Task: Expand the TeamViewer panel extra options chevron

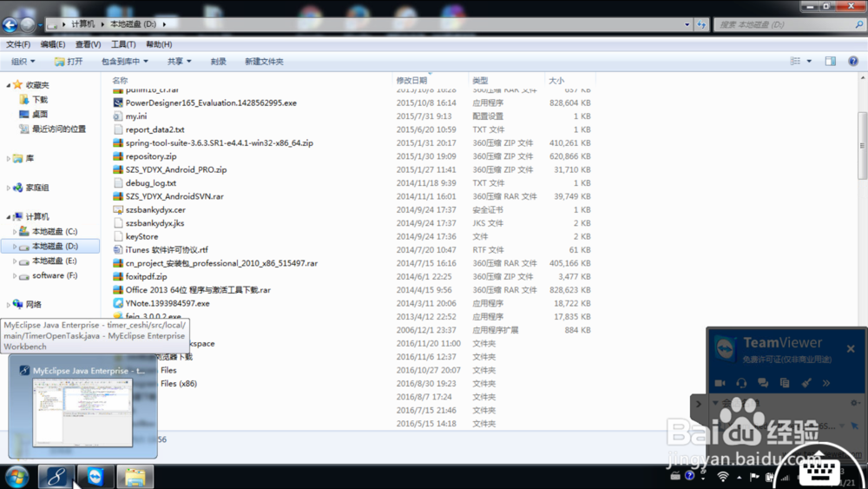Action: [x=826, y=383]
